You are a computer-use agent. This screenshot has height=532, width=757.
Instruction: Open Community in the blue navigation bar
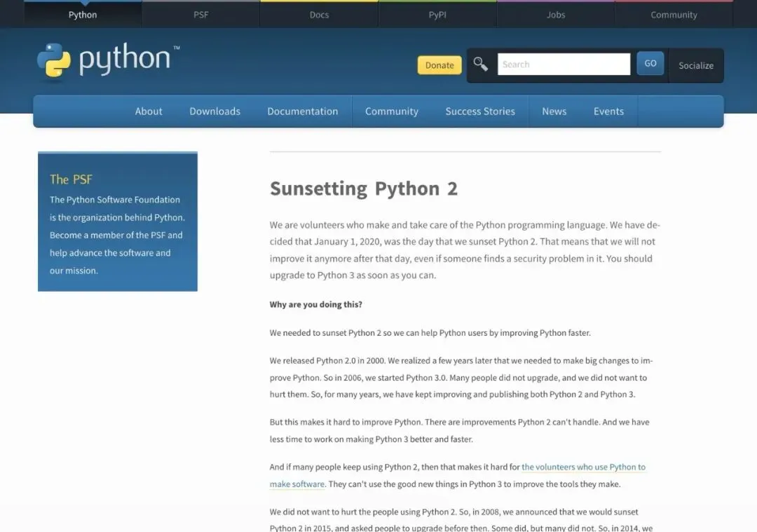(x=392, y=111)
